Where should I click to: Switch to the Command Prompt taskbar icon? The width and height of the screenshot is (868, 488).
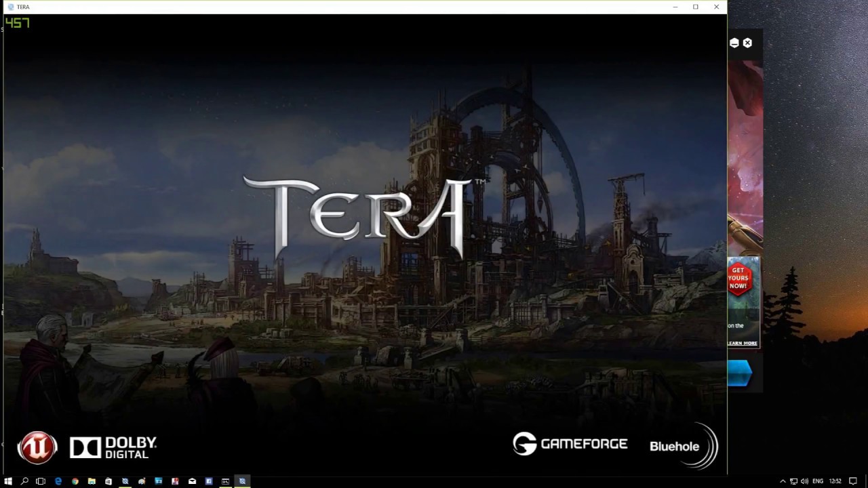click(225, 481)
